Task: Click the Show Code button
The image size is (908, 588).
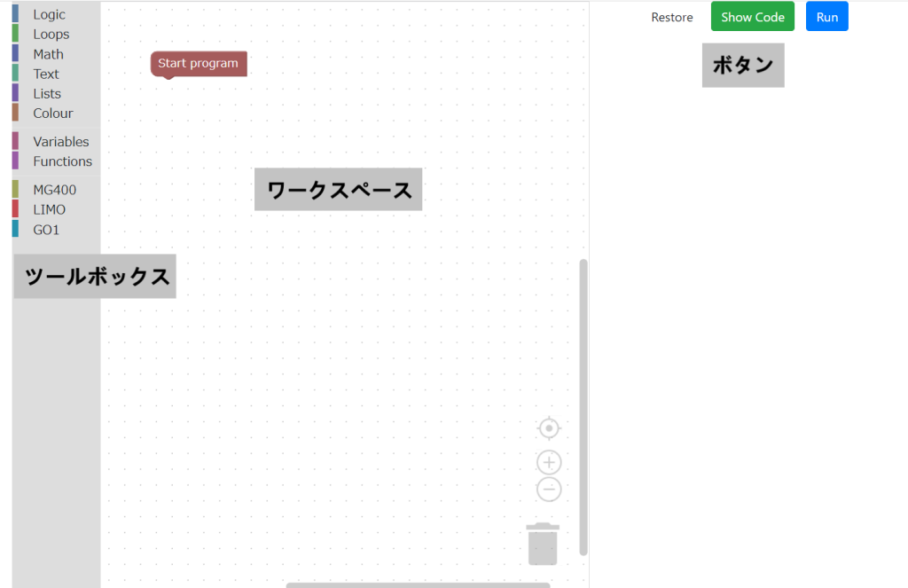Action: coord(752,16)
